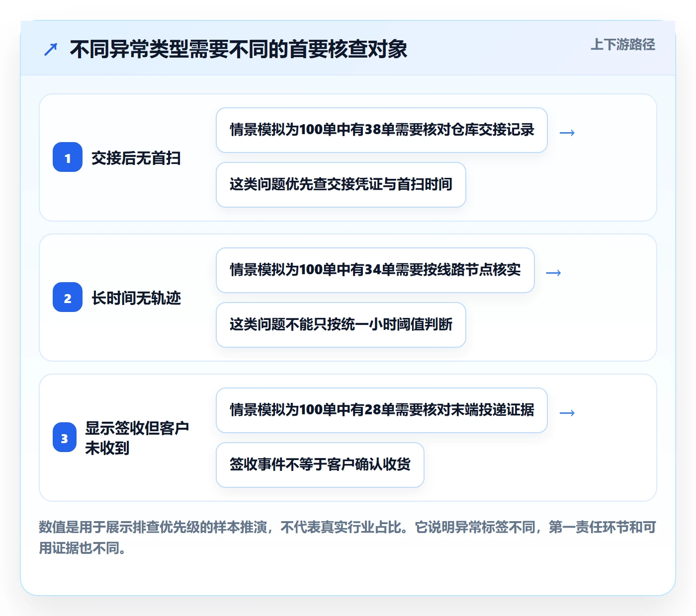Click the chip about 38单需要核对仓库交接记录
This screenshot has width=696, height=616.
click(382, 130)
